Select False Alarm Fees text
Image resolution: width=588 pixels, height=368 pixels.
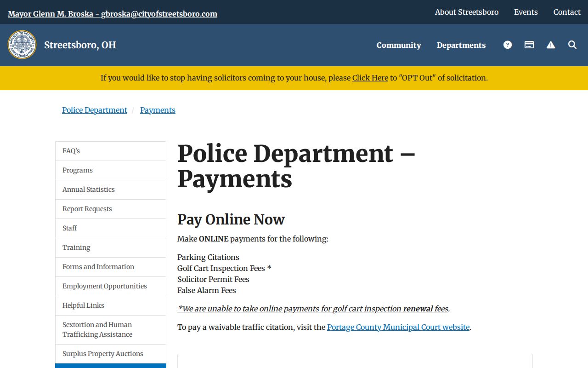click(x=207, y=290)
